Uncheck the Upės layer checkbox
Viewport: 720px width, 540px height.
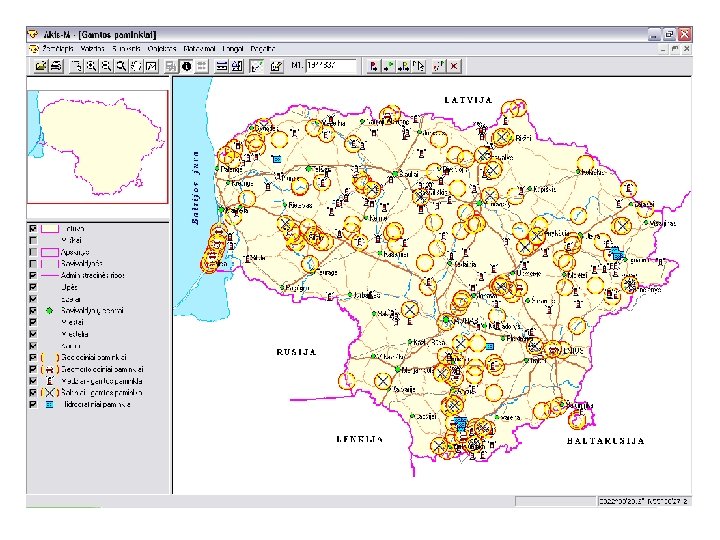tap(33, 287)
